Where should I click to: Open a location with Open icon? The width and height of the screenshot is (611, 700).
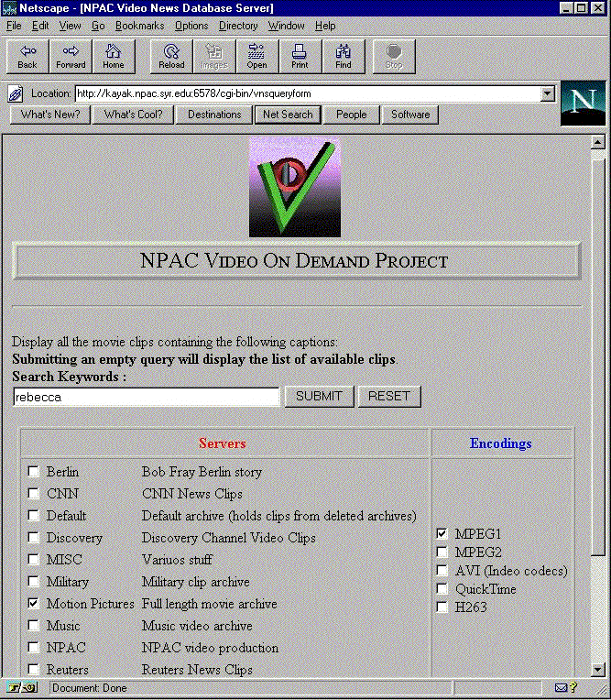point(257,56)
